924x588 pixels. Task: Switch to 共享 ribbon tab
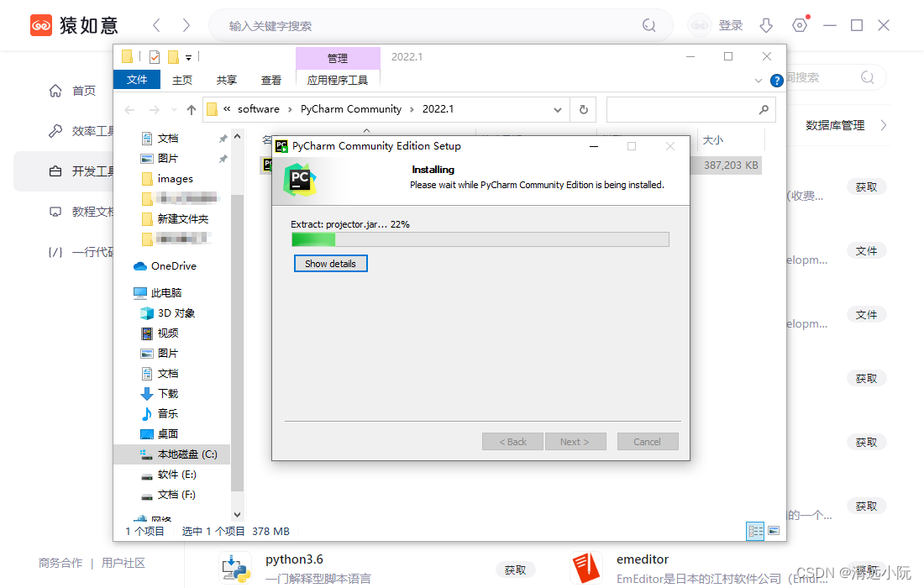tap(226, 80)
